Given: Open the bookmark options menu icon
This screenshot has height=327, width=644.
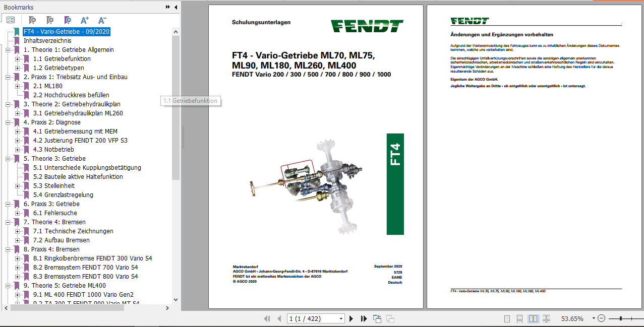Looking at the screenshot, I should [11, 20].
